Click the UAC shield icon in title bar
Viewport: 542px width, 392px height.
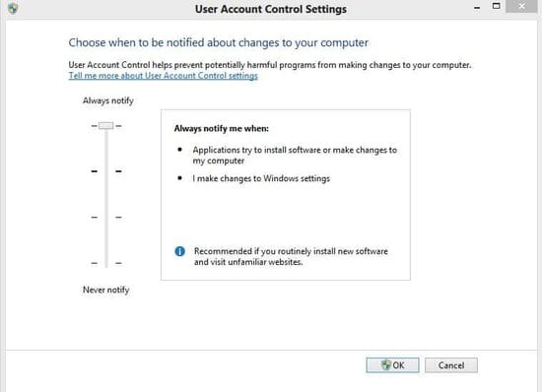13,8
